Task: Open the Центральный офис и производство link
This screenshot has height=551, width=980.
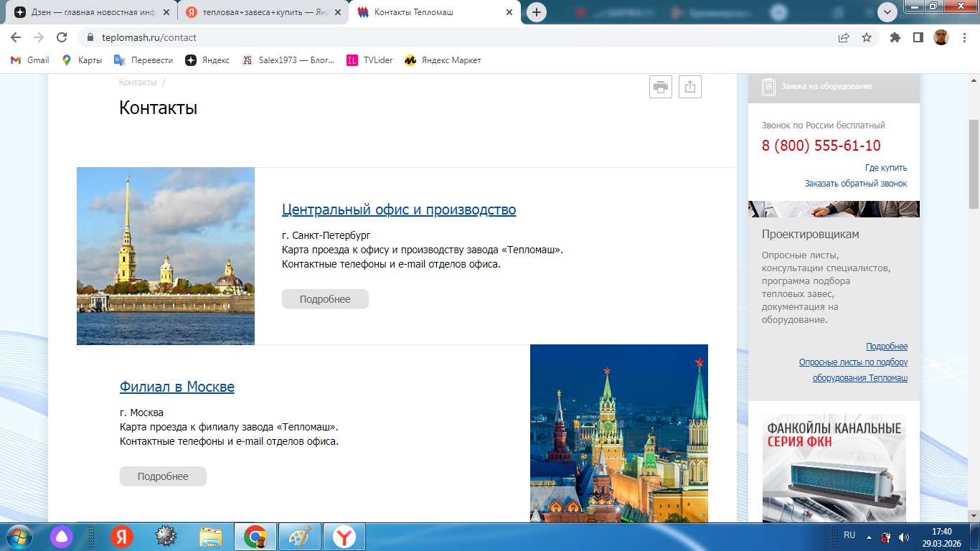Action: tap(399, 209)
